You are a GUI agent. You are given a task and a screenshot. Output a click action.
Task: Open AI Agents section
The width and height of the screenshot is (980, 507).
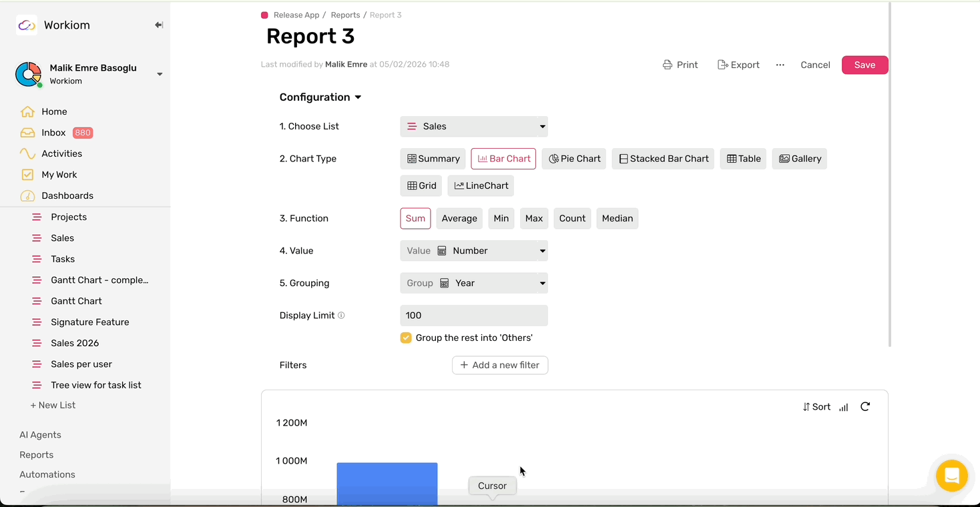(x=40, y=435)
